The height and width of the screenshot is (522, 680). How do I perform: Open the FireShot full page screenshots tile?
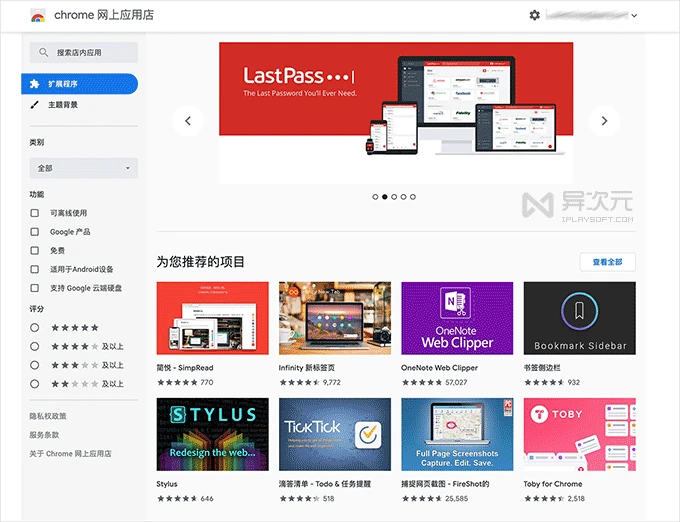coord(457,434)
